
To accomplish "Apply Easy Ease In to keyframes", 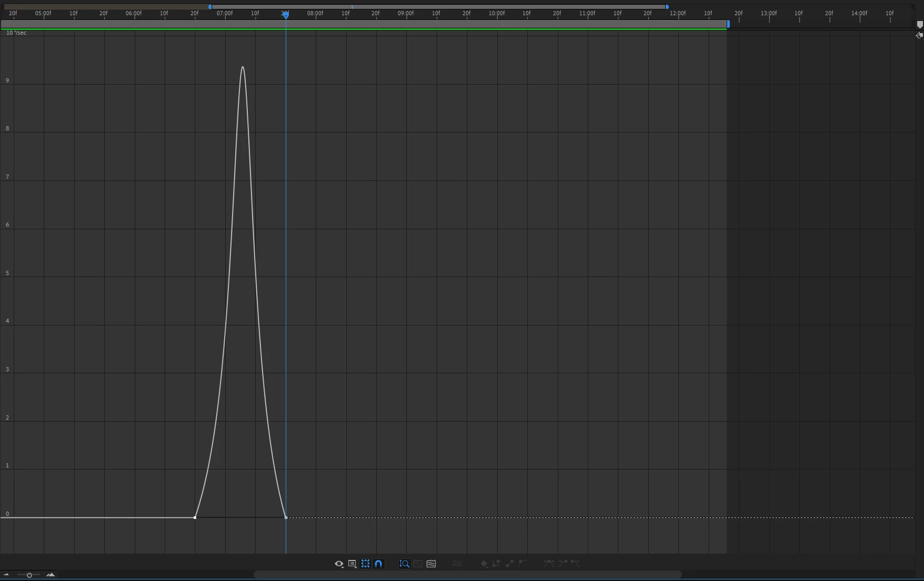I will pyautogui.click(x=562, y=564).
